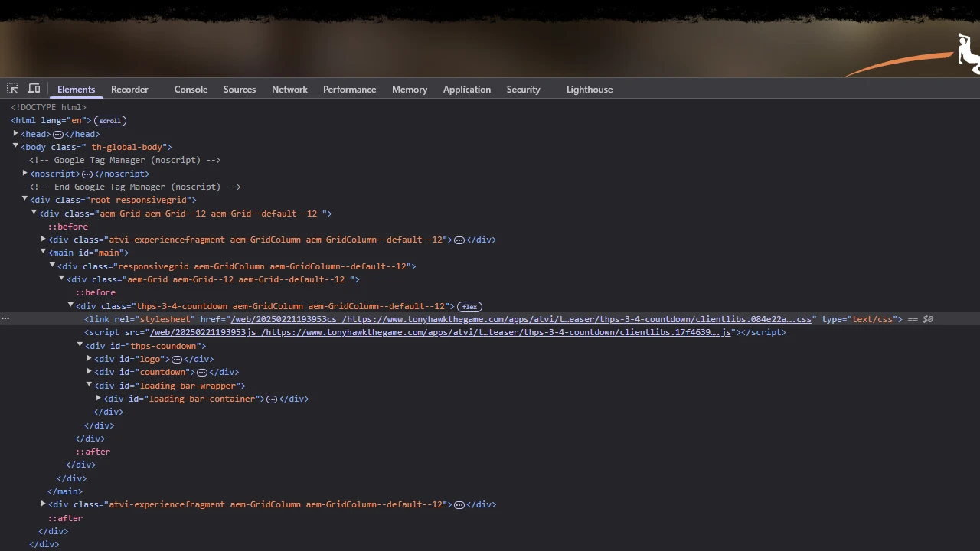The image size is (980, 551).
Task: Open the Security tab
Action: 523,90
